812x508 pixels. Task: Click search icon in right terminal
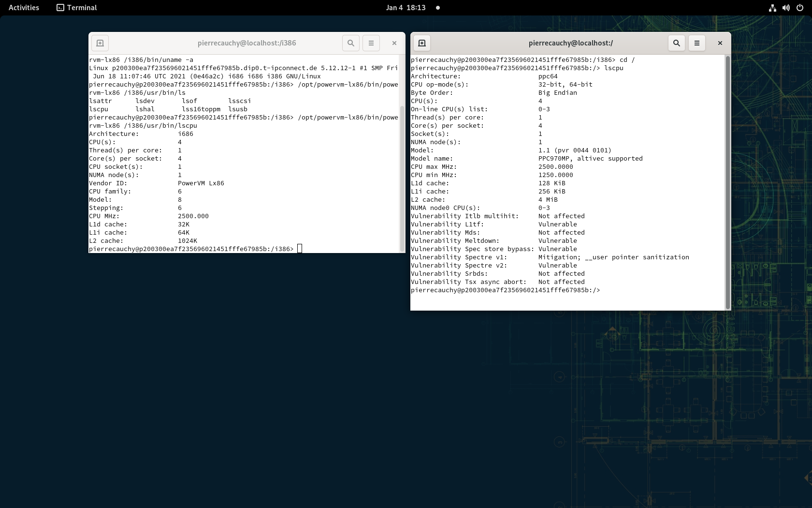(x=677, y=43)
